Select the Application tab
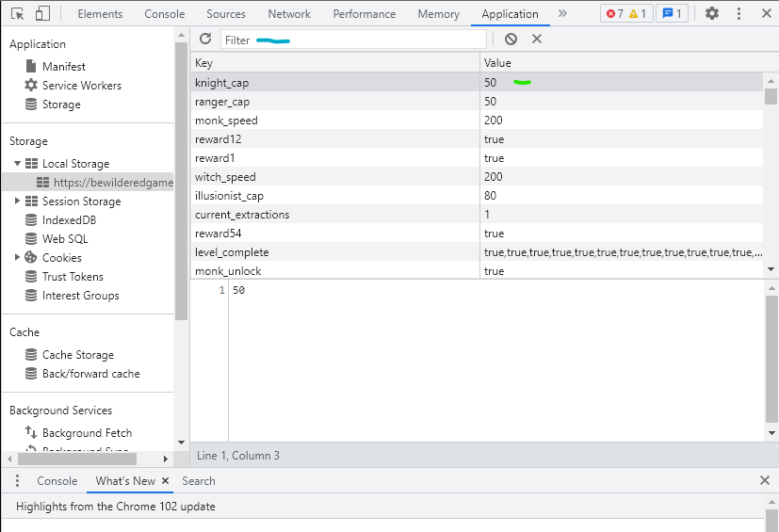 (510, 14)
